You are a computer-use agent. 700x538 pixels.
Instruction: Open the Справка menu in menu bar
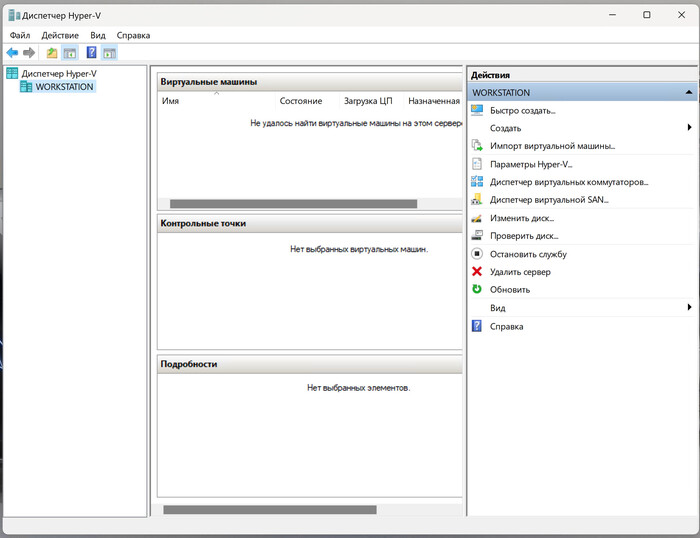click(133, 35)
